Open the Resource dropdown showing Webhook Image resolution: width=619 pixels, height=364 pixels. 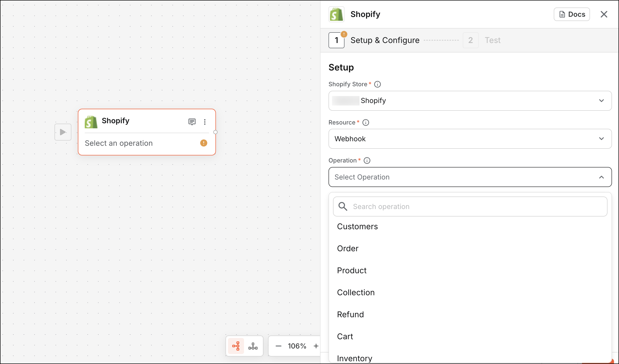coord(470,139)
